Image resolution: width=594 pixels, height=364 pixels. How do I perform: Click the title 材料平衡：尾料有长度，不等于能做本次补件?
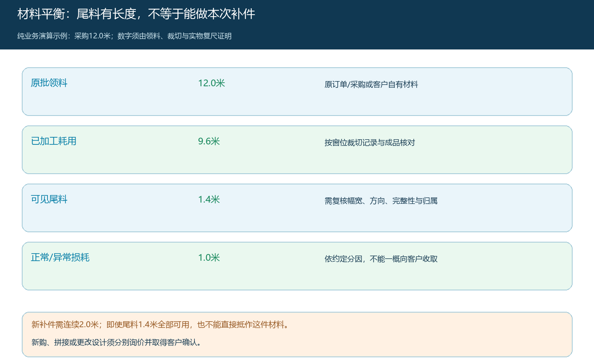point(136,14)
